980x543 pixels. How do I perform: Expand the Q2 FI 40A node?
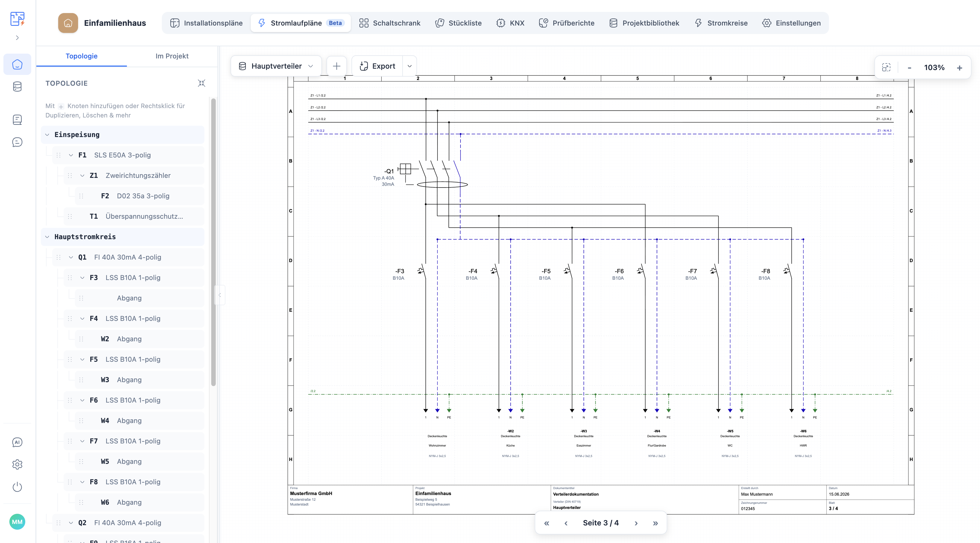[71, 523]
